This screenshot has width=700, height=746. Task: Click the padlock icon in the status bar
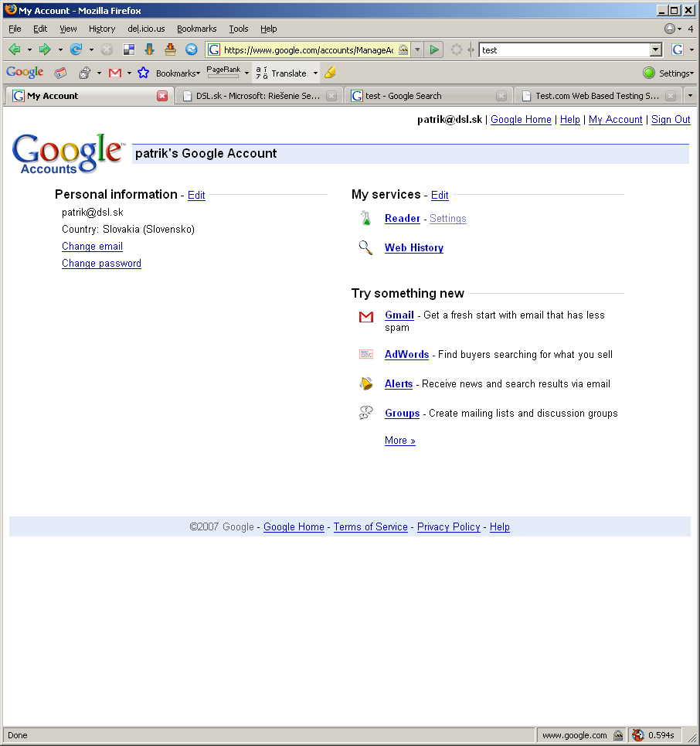[618, 735]
